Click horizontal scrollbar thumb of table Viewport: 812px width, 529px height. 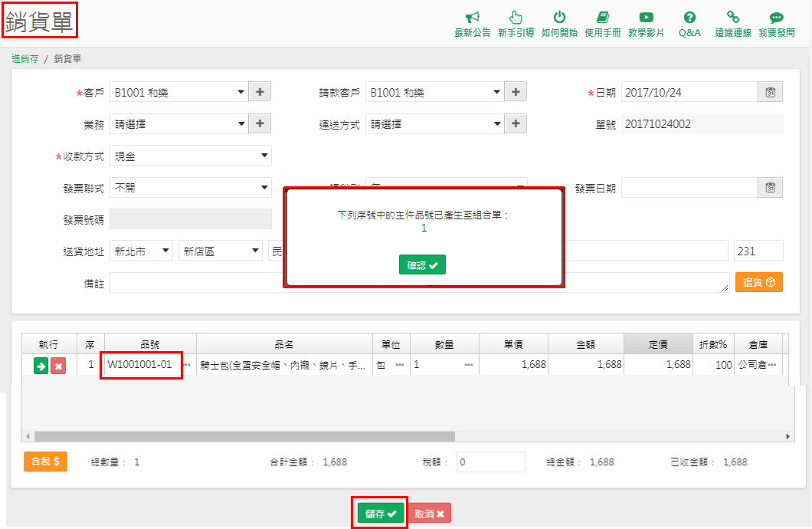tap(244, 436)
